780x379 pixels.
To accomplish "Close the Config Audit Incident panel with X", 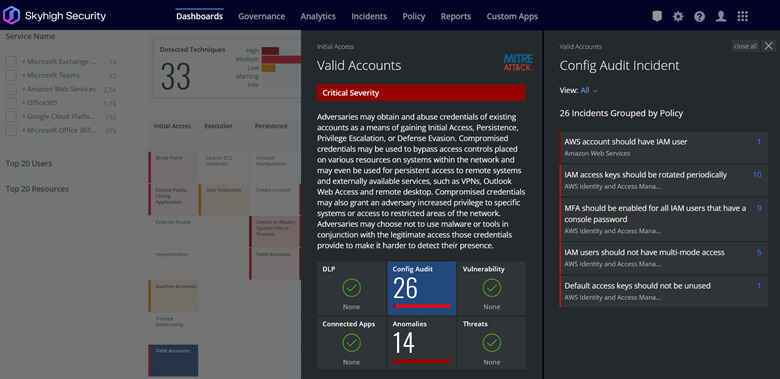I will tap(769, 46).
